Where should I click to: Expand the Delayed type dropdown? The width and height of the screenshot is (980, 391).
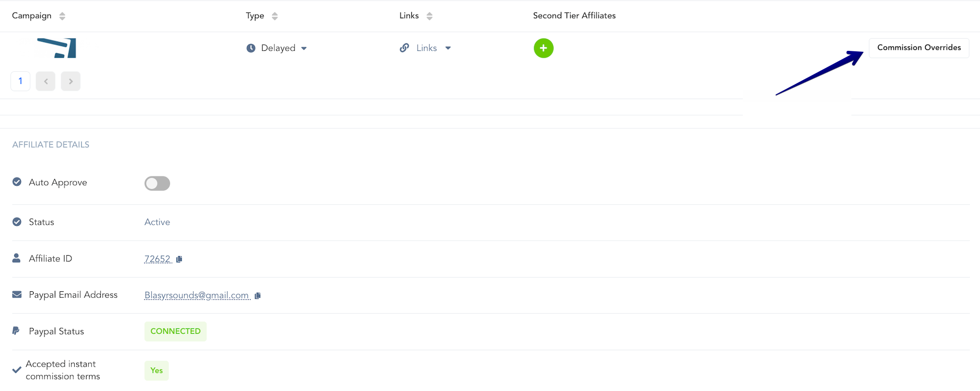click(x=304, y=48)
